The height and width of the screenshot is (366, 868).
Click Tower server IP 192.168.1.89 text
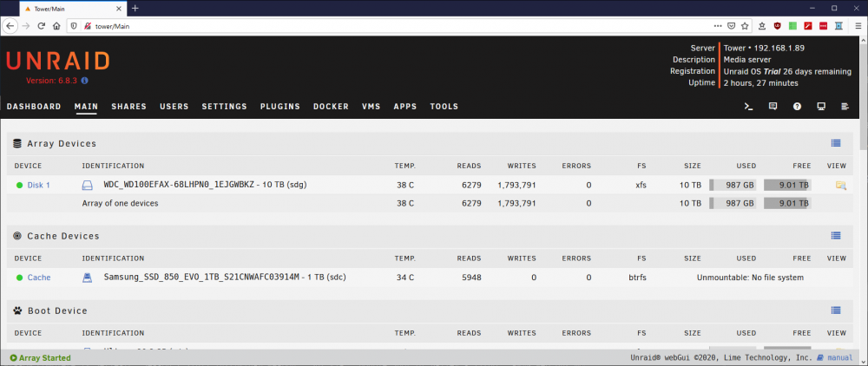tap(779, 48)
